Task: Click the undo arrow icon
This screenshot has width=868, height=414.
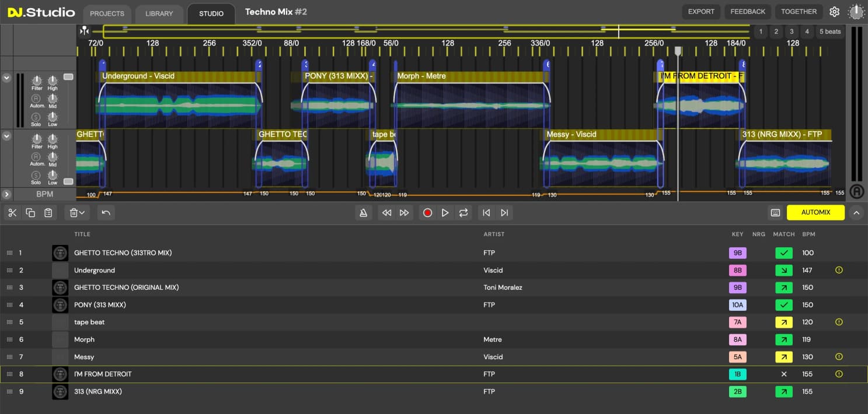Action: pos(106,213)
